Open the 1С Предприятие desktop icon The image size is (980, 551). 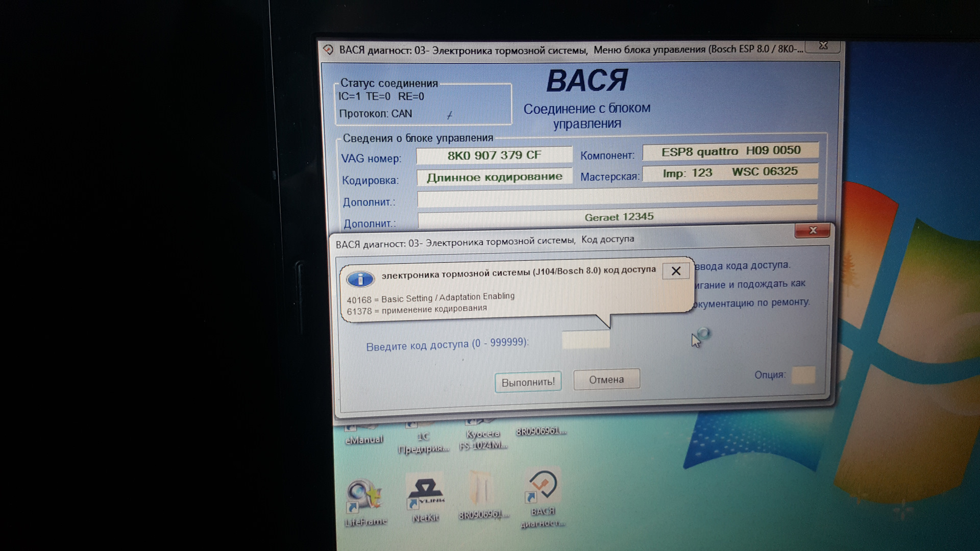423,438
